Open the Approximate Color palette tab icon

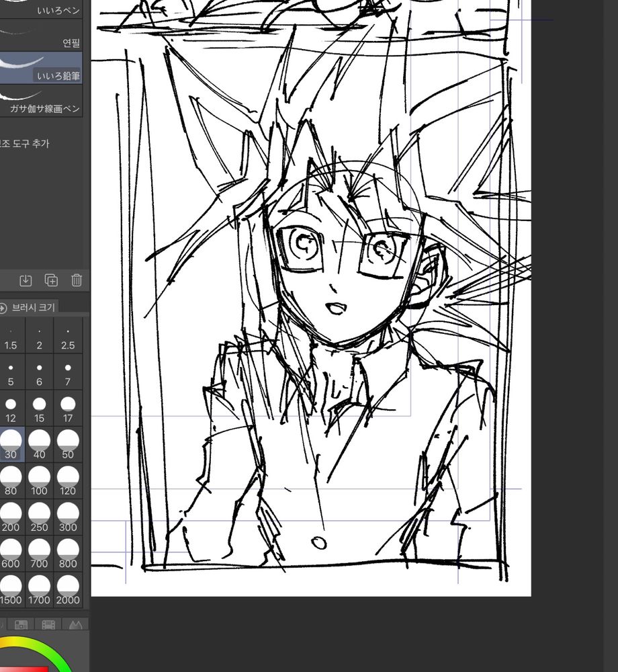pyautogui.click(x=76, y=625)
